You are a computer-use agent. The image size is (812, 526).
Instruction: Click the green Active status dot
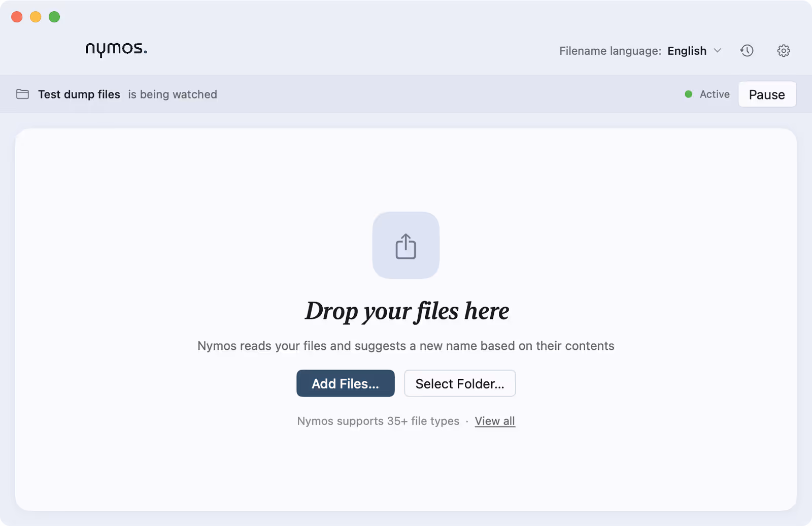point(689,94)
